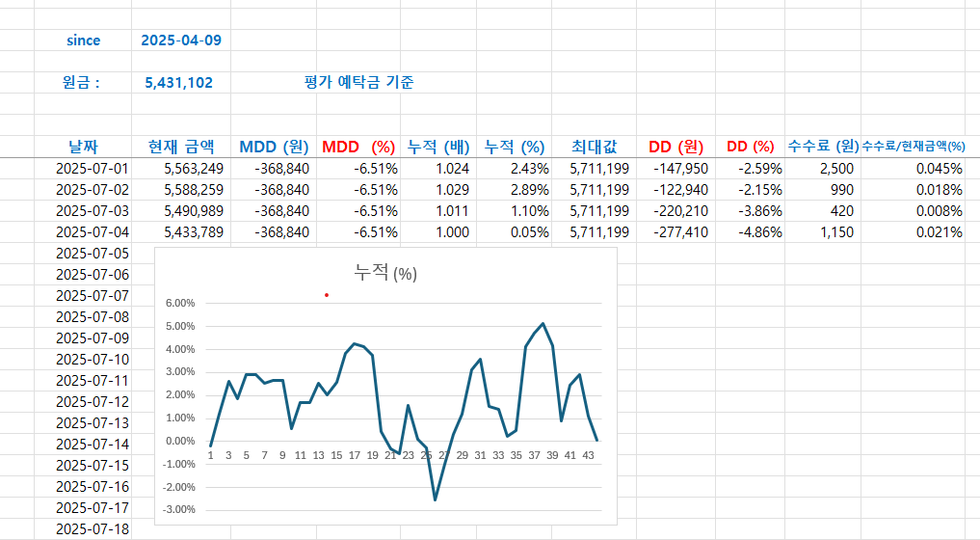Image resolution: width=980 pixels, height=540 pixels.
Task: Click fee ratio cell 0.045%
Action: [914, 169]
